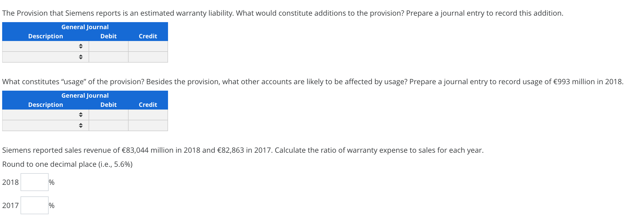Click the General Journal header of the addition table

tap(85, 27)
